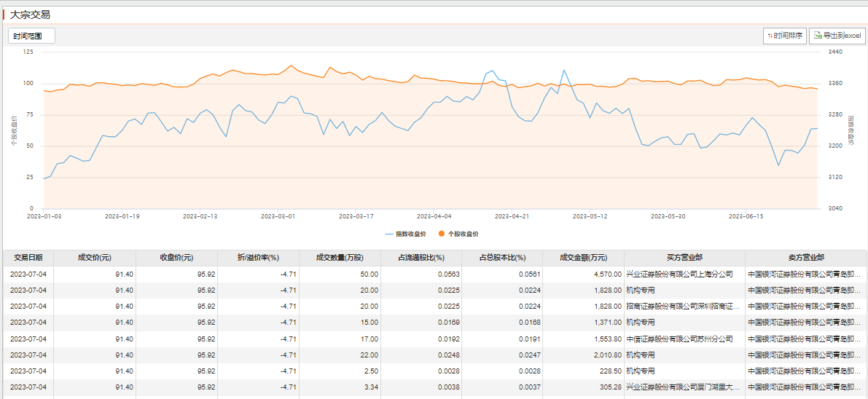868x399 pixels.
Task: Click the 大宗交易 section title
Action: [30, 15]
